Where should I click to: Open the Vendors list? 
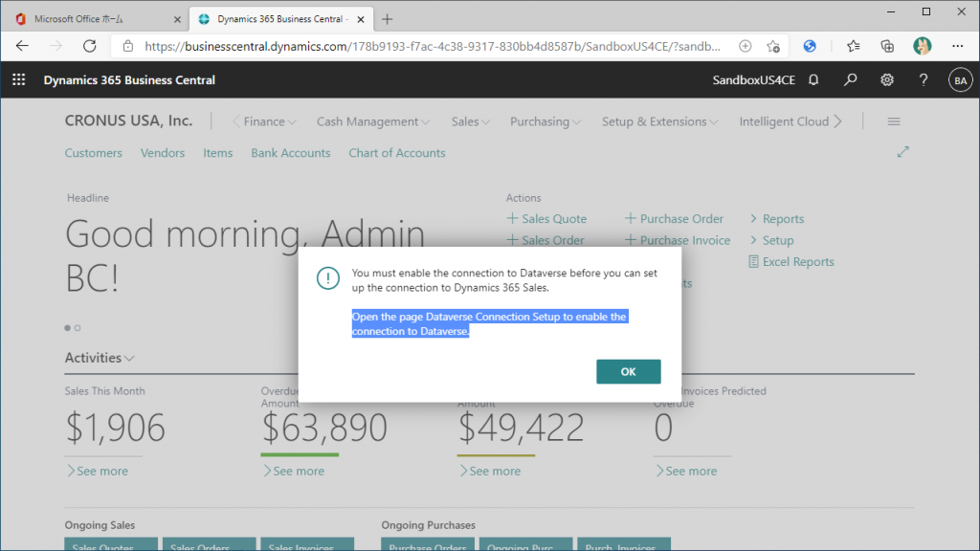pos(163,153)
